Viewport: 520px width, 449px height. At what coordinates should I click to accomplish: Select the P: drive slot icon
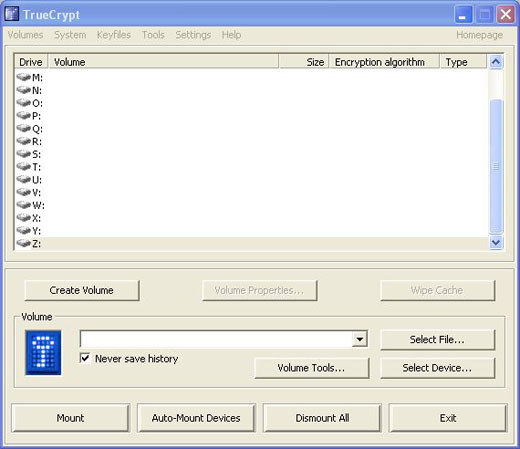pos(23,116)
